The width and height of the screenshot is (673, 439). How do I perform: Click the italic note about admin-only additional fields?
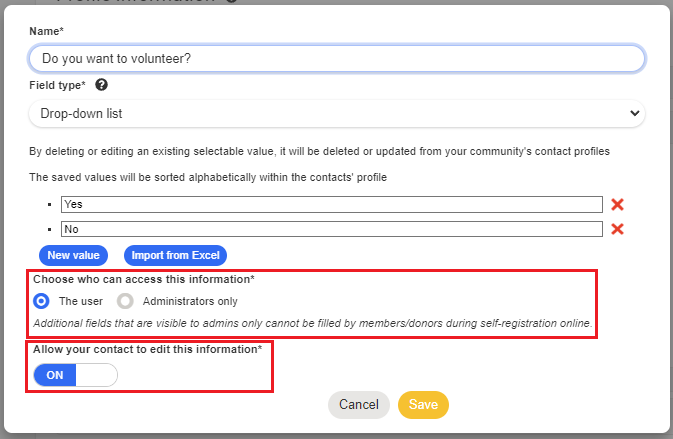pos(313,323)
